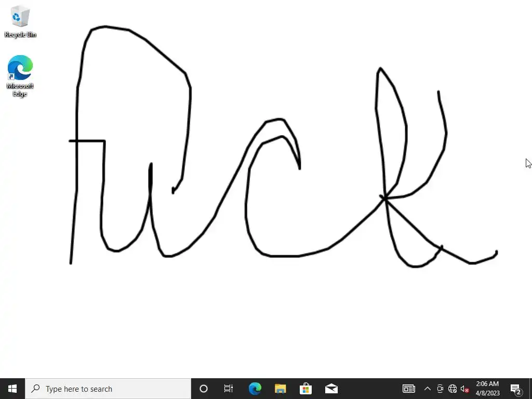Click the volume speaker icon
Screen dimensions: 532x399
click(465, 389)
